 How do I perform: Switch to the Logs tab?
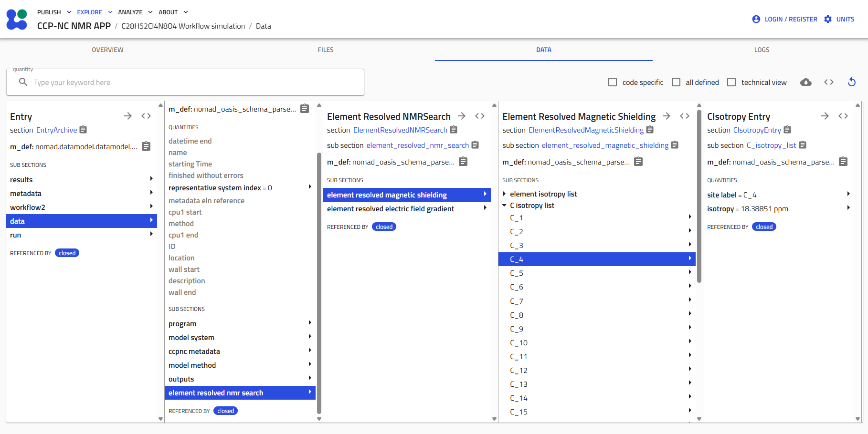coord(762,50)
